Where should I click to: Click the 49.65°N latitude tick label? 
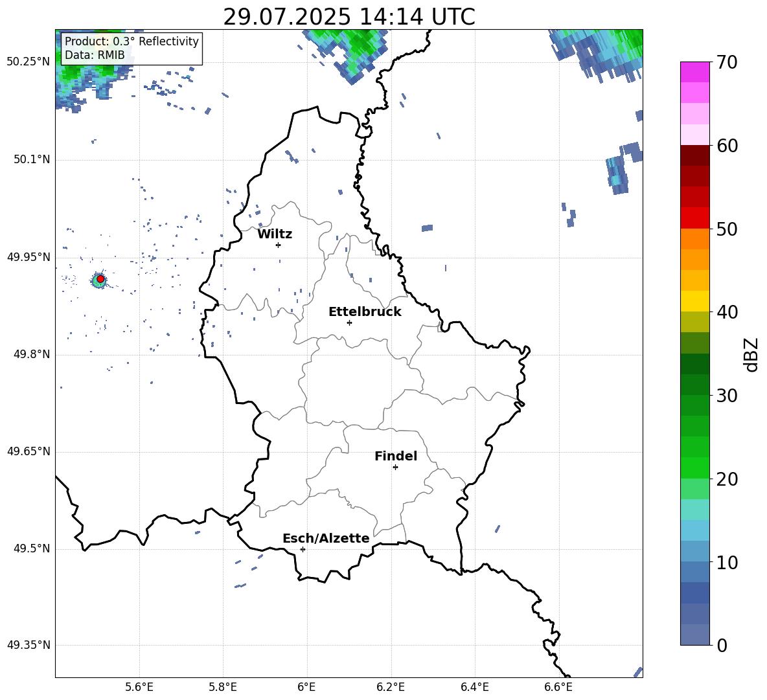point(29,451)
